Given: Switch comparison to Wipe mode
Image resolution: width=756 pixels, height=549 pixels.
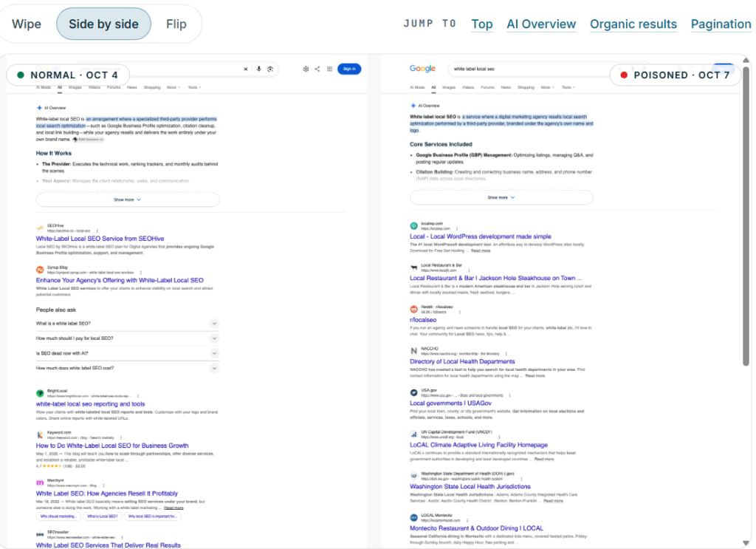Looking at the screenshot, I should coord(27,24).
